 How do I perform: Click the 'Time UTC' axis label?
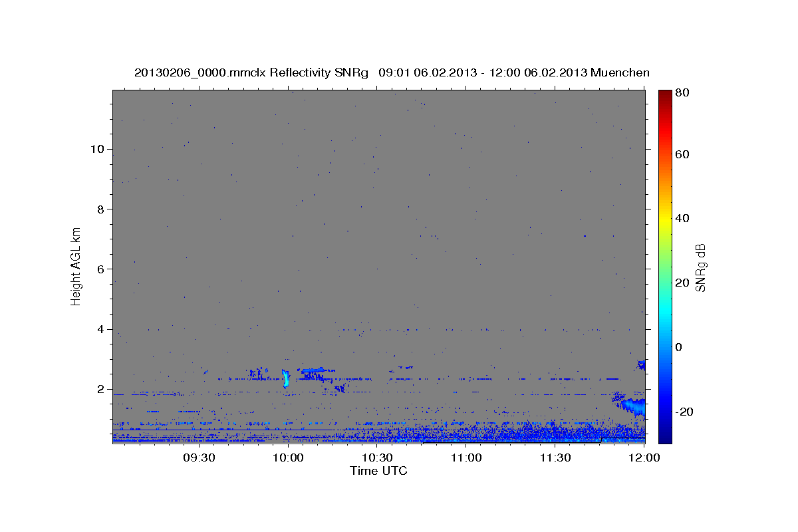click(378, 471)
